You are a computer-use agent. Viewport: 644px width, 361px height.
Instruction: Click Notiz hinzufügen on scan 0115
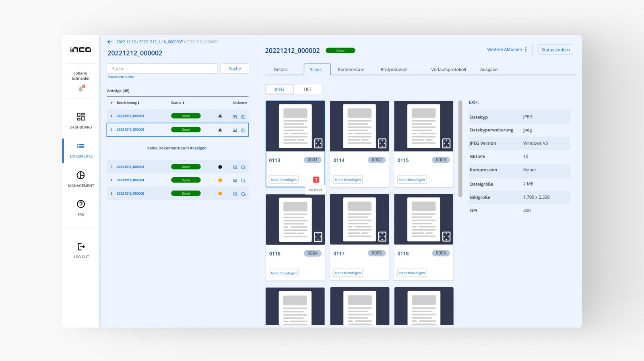[412, 180]
